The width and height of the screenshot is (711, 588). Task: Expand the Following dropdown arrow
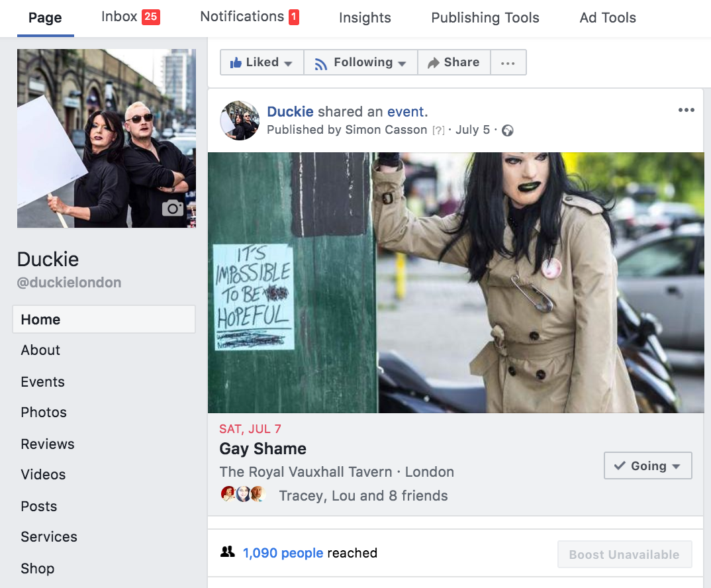pyautogui.click(x=402, y=64)
